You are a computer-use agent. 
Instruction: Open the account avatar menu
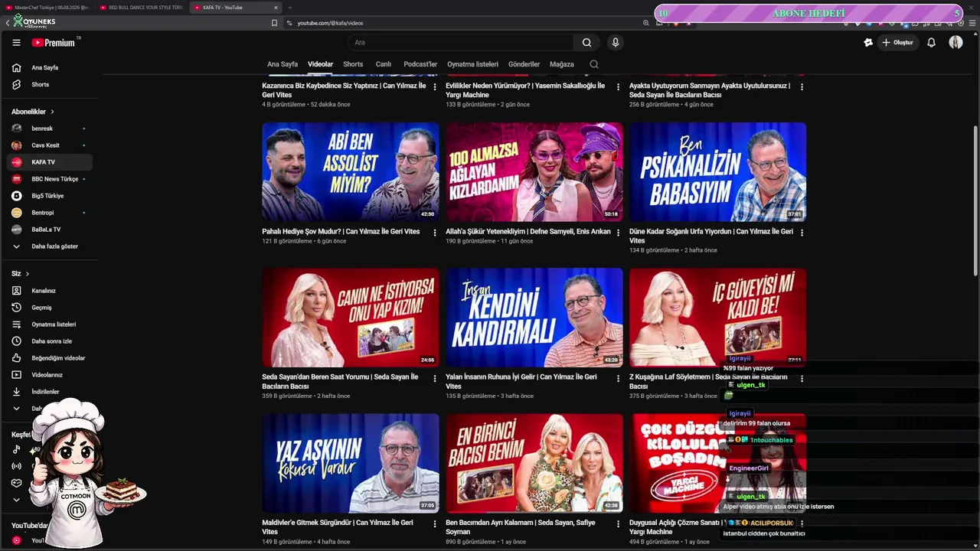pyautogui.click(x=955, y=43)
